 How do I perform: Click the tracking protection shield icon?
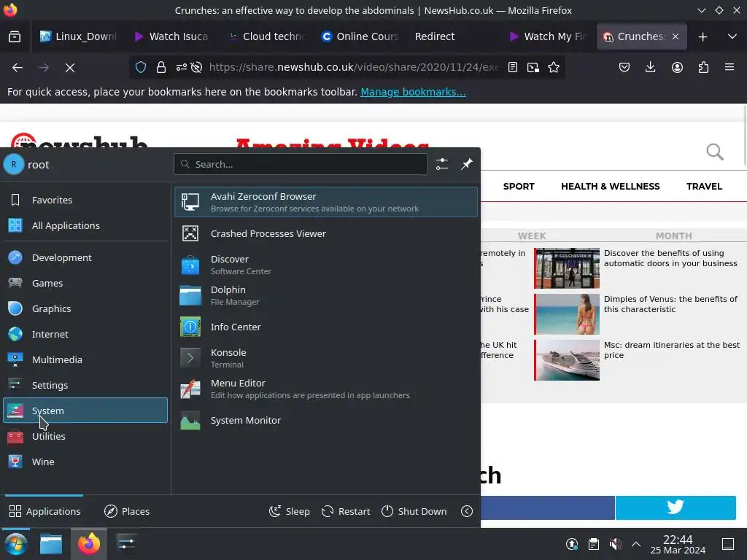141,68
